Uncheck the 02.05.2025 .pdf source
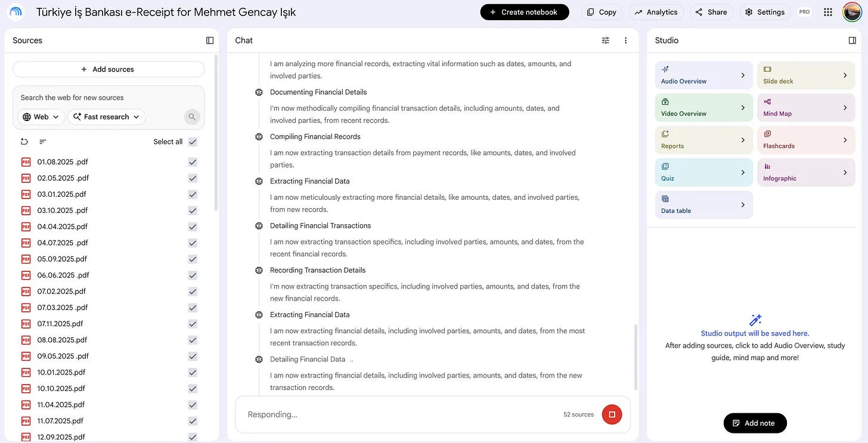 (193, 178)
